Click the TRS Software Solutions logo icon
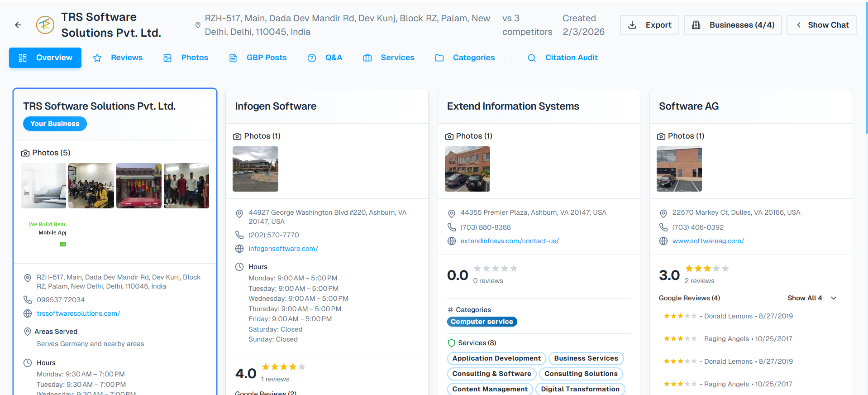This screenshot has width=868, height=395. pos(45,25)
